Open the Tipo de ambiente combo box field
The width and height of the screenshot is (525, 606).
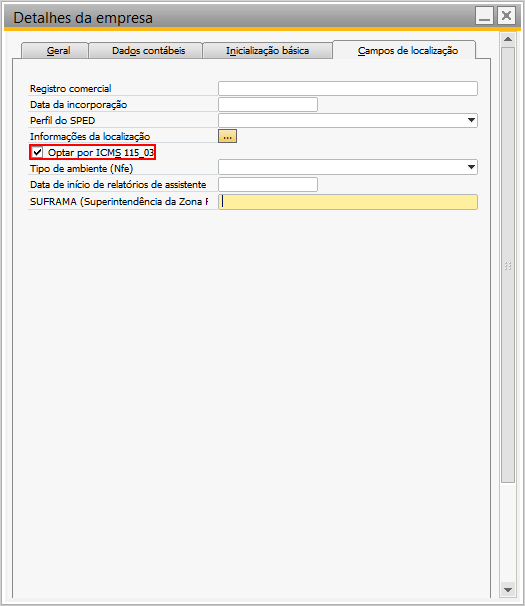coord(348,167)
